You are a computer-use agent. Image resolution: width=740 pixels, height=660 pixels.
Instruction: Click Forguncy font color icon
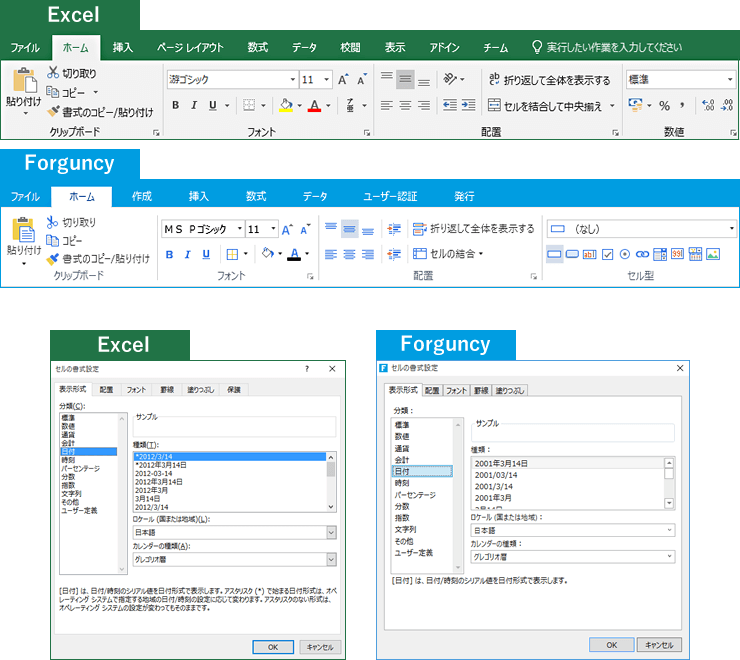point(294,254)
